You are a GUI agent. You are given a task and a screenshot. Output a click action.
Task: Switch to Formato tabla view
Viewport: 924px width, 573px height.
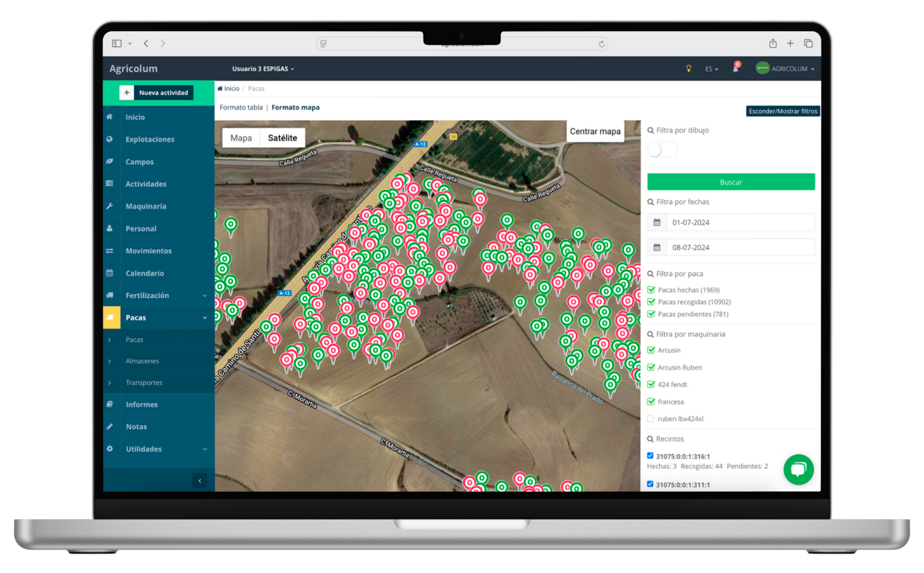pos(241,107)
